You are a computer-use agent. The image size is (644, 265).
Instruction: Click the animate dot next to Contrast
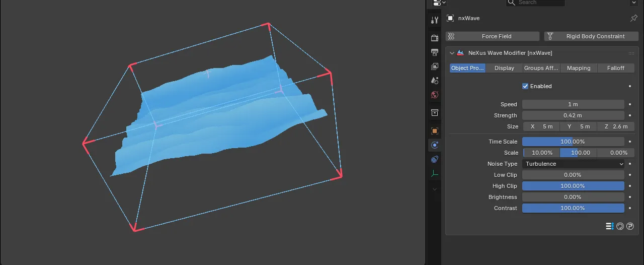pos(630,208)
